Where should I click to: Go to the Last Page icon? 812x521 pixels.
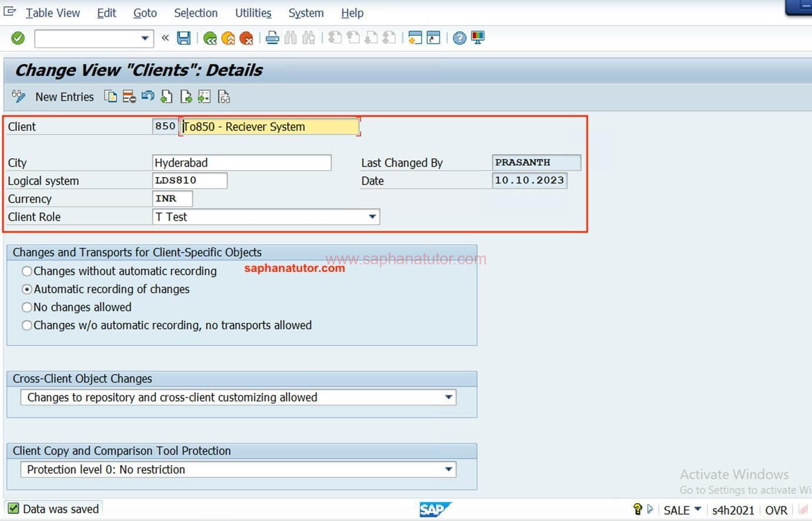tap(390, 38)
